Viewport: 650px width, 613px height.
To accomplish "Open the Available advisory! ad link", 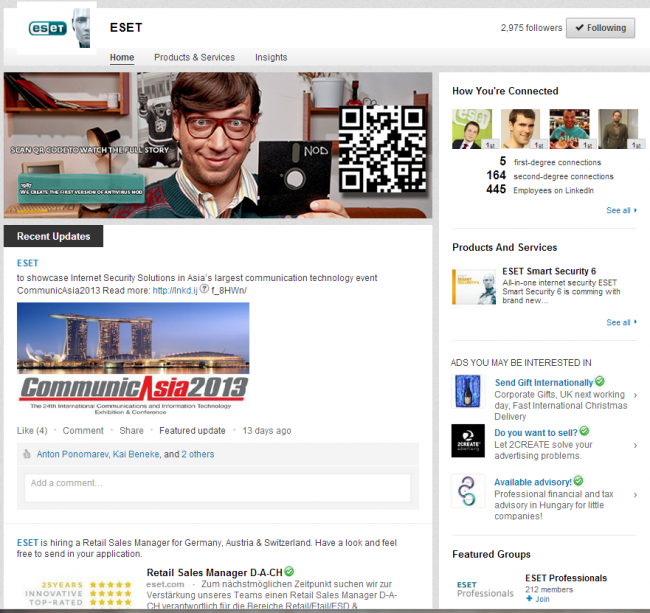I will pyautogui.click(x=533, y=482).
